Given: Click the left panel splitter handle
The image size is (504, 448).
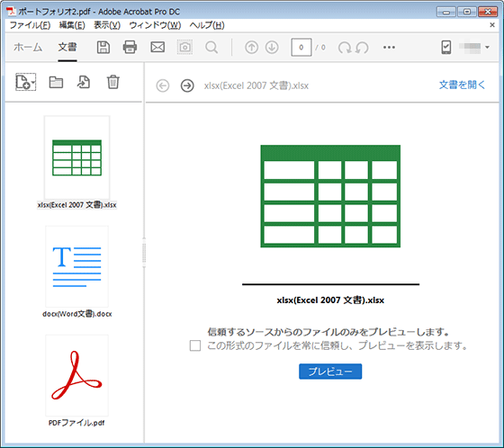Looking at the screenshot, I should 144,253.
